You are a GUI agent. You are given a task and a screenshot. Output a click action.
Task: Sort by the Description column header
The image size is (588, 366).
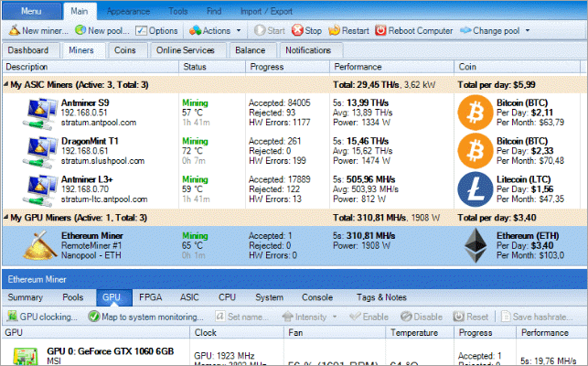(91, 67)
